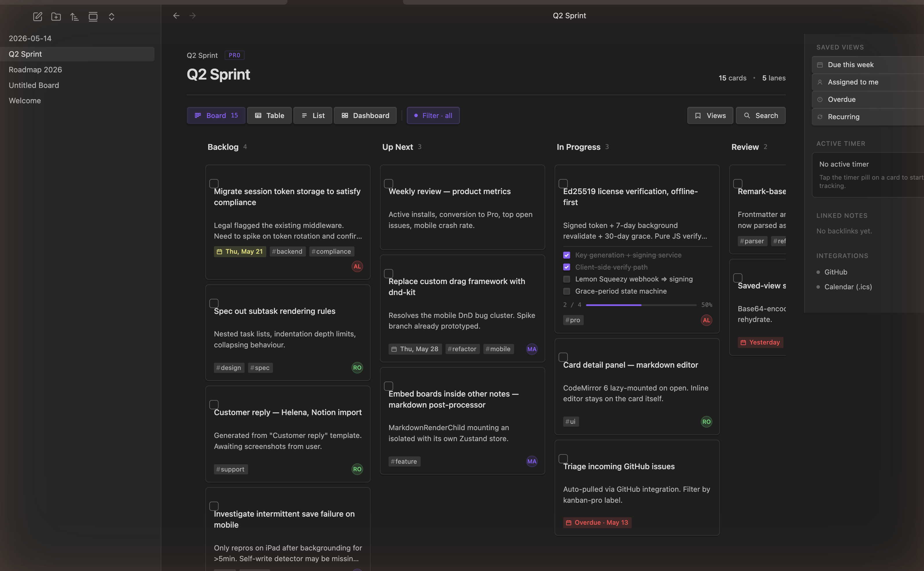Select the Assigned to me saved view
The height and width of the screenshot is (571, 924).
pyautogui.click(x=868, y=82)
